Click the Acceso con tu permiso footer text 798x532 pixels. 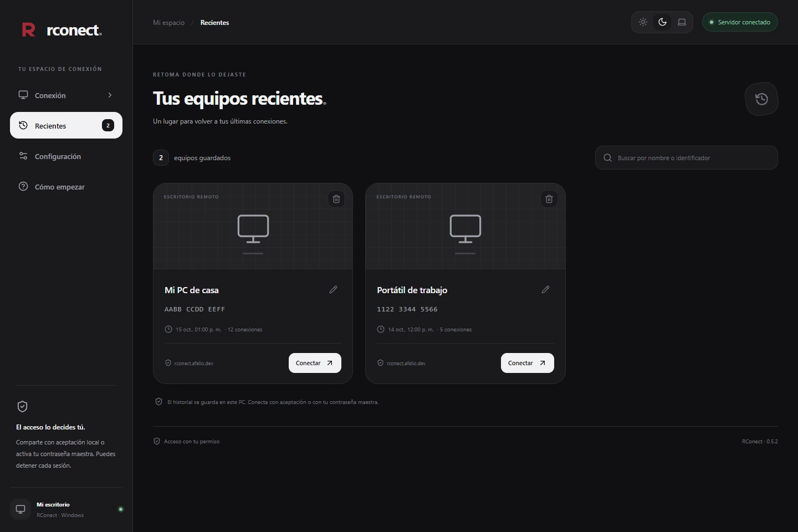(192, 442)
